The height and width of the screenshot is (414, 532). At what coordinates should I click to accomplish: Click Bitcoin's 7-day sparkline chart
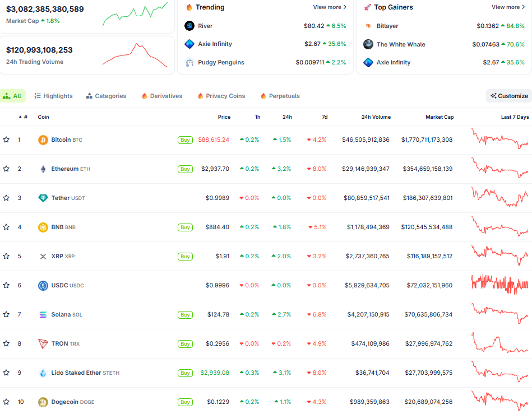pyautogui.click(x=501, y=139)
